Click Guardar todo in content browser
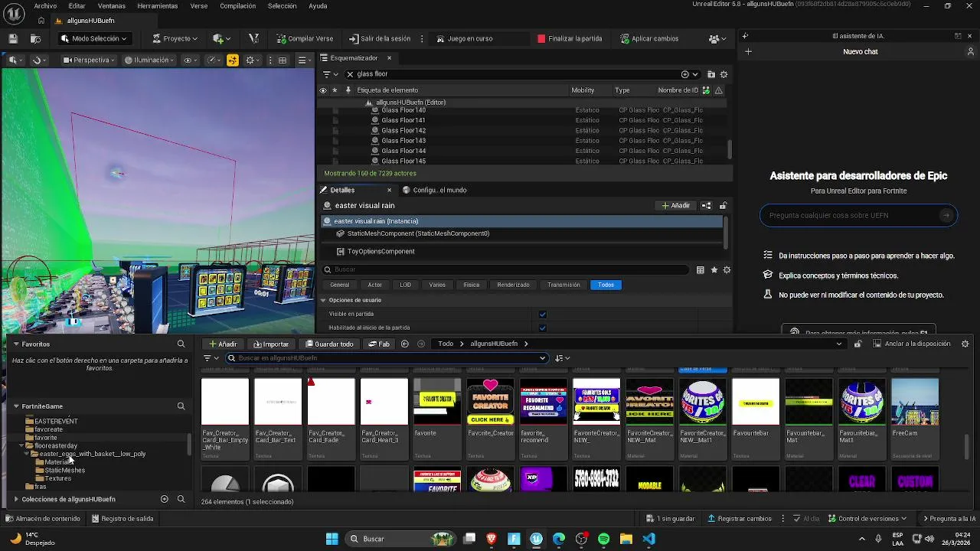This screenshot has height=551, width=980. coord(330,344)
